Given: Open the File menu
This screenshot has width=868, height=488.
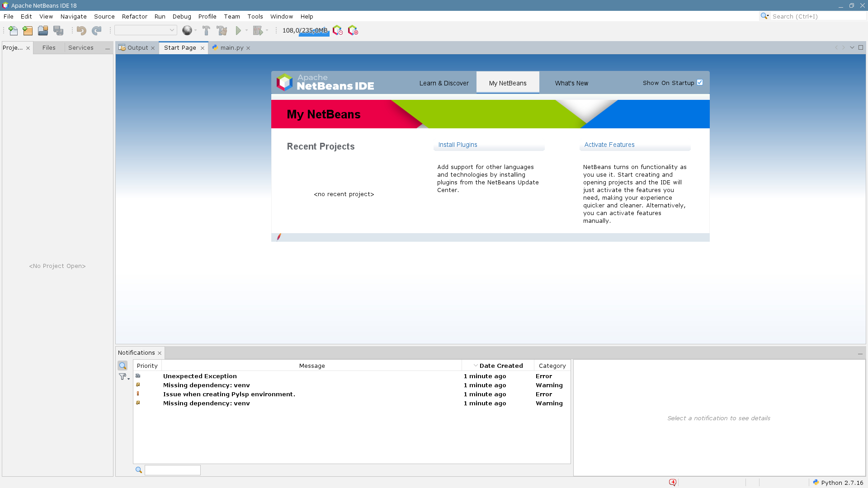Looking at the screenshot, I should (9, 16).
